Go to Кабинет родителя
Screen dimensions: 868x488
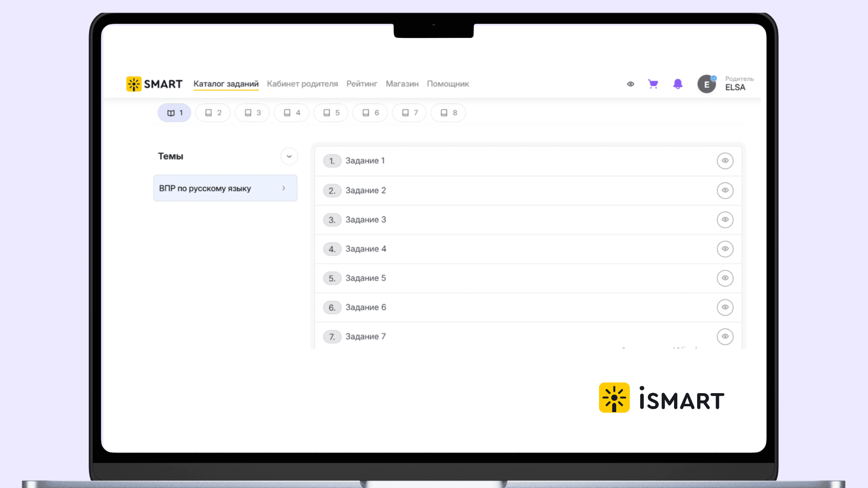pos(302,84)
